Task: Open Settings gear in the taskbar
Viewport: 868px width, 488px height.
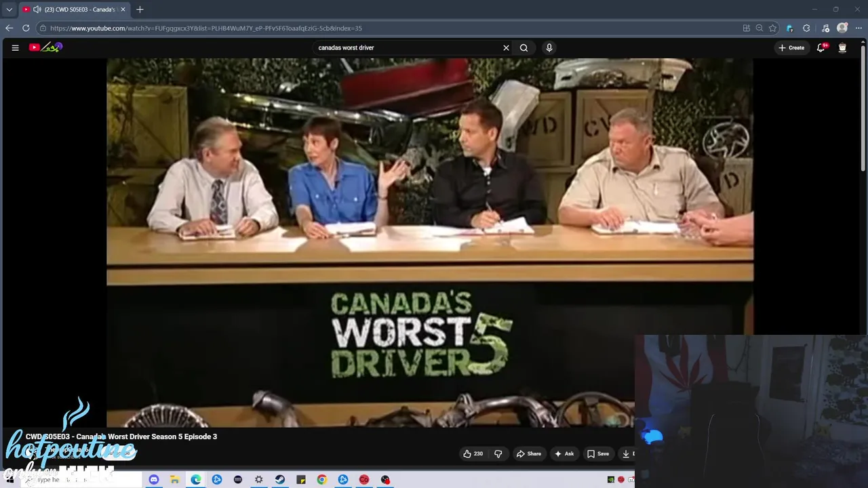Action: (x=258, y=480)
